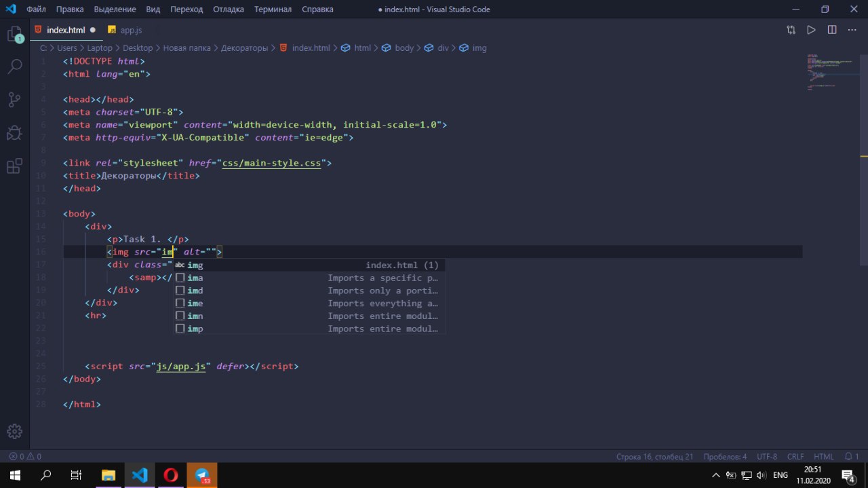Open the Run and Debug view
The height and width of the screenshot is (488, 868).
pos(15,133)
